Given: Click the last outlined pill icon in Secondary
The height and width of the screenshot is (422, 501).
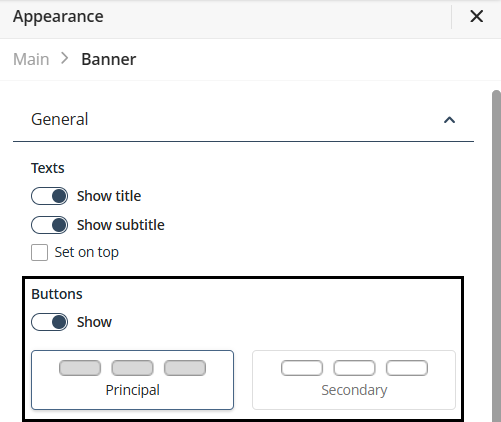Looking at the screenshot, I should point(407,368).
